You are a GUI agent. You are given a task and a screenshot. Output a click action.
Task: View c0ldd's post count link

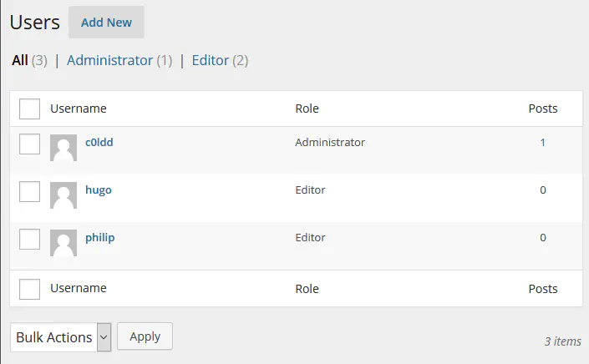[x=542, y=143]
